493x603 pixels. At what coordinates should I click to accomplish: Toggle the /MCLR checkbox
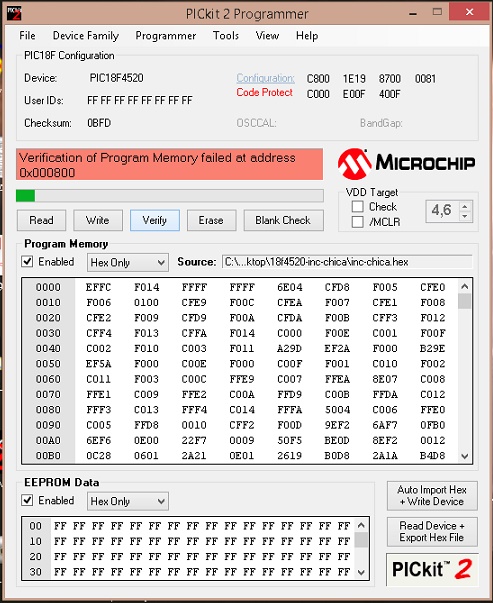pos(358,222)
